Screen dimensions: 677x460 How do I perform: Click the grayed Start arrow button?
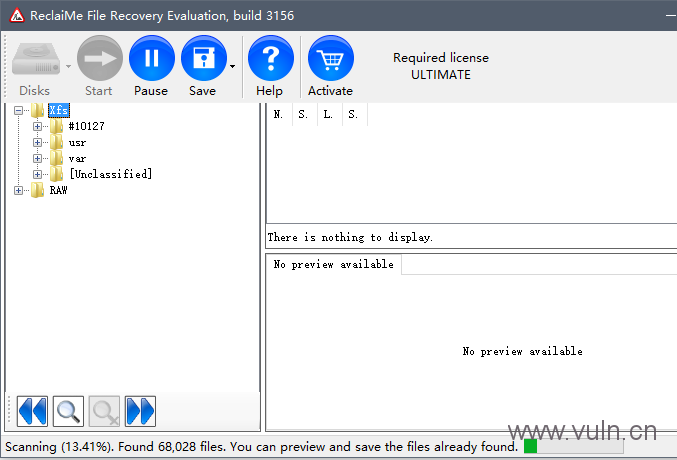[x=100, y=58]
